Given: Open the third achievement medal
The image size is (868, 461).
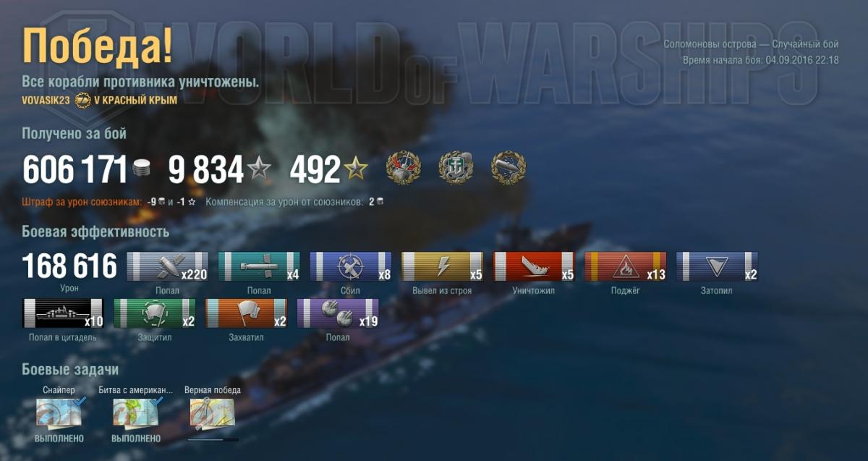Looking at the screenshot, I should 509,168.
